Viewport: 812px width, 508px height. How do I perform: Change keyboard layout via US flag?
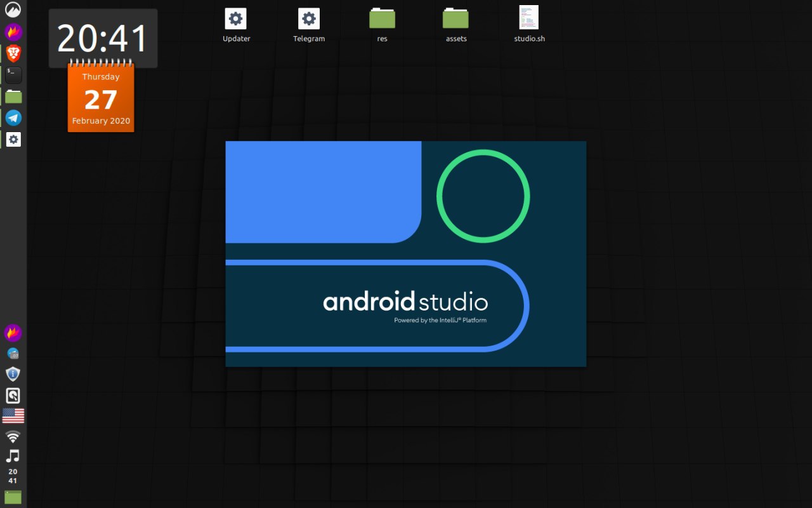click(13, 416)
